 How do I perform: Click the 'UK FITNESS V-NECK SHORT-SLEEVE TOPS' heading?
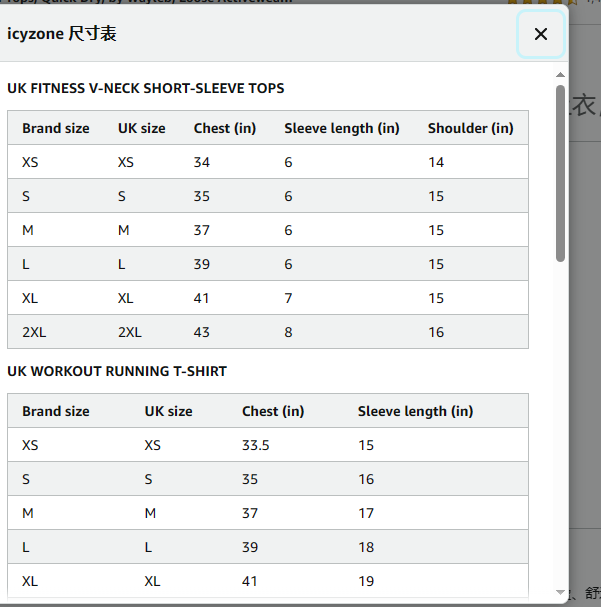(146, 88)
